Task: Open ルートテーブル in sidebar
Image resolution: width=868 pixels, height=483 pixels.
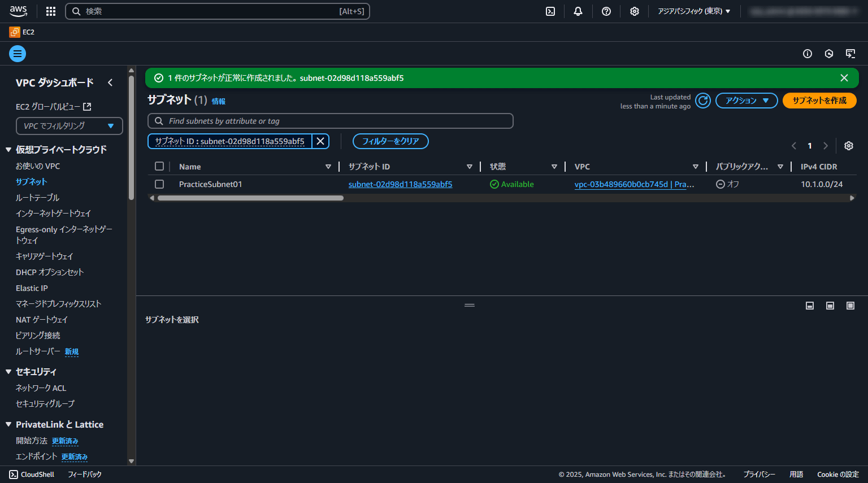Action: click(x=37, y=198)
